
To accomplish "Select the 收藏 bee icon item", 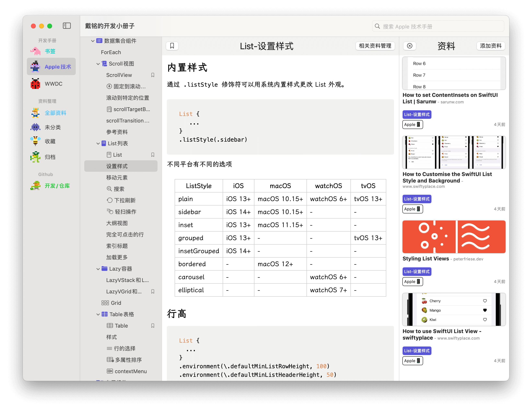I will point(50,141).
